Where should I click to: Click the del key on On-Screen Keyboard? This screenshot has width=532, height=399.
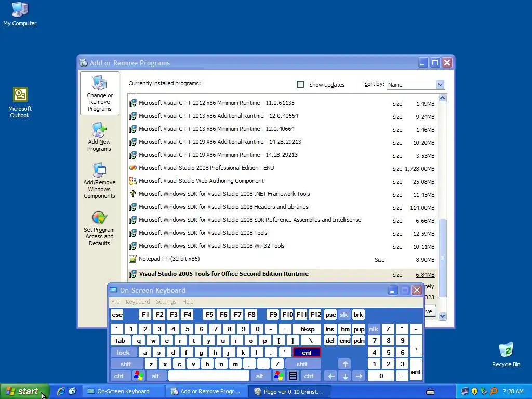coord(330,341)
